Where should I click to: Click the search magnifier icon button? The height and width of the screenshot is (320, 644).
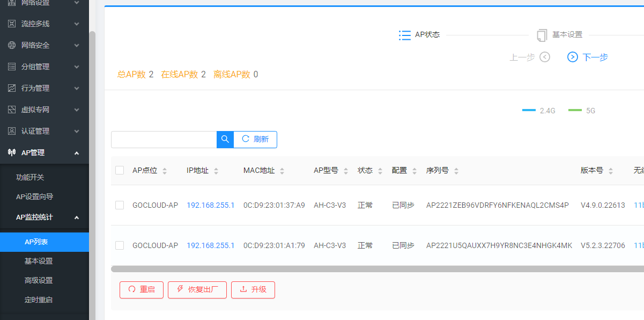click(225, 140)
